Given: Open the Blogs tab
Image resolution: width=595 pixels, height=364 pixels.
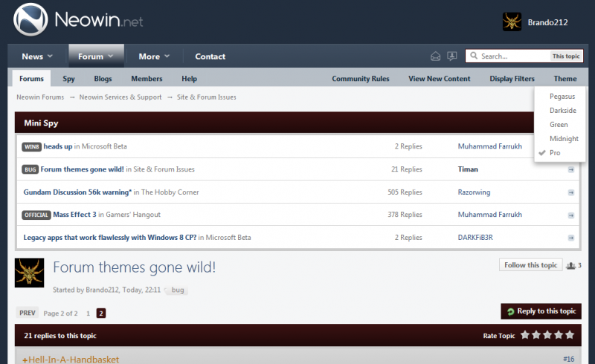Looking at the screenshot, I should point(103,79).
